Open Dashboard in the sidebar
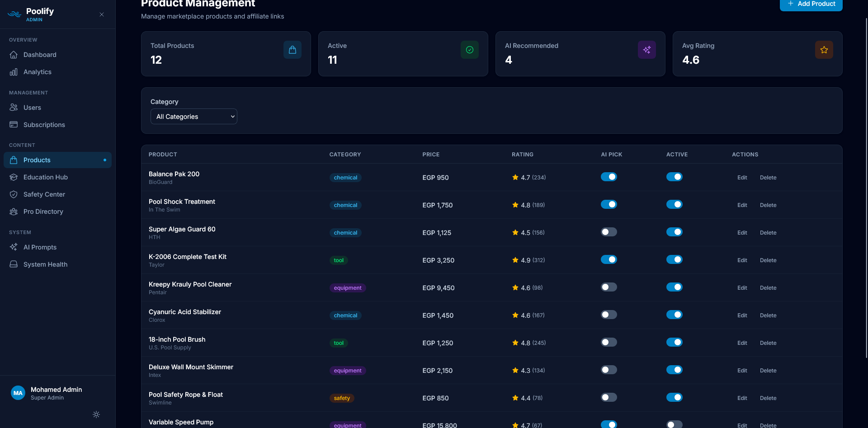The image size is (868, 428). (x=57, y=55)
